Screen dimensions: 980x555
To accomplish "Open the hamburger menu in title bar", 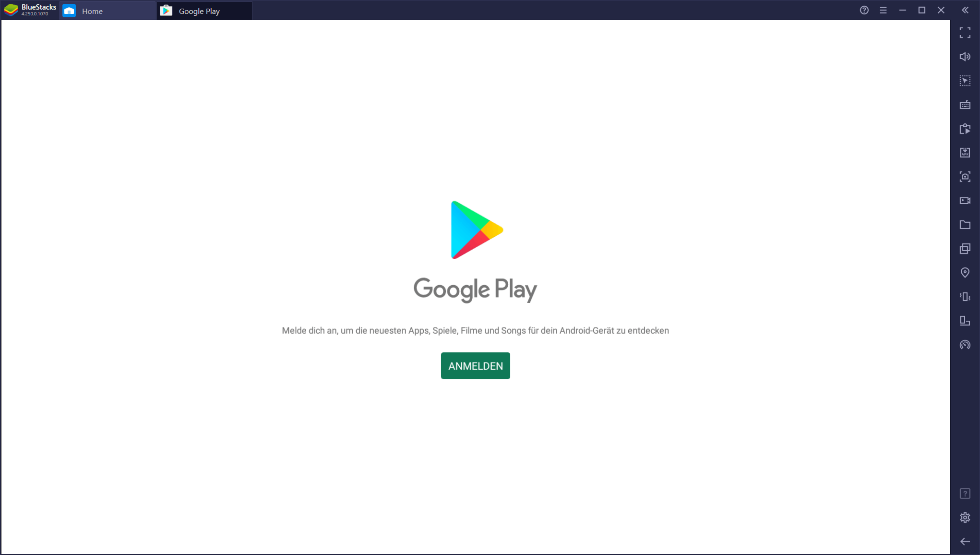I will click(883, 10).
